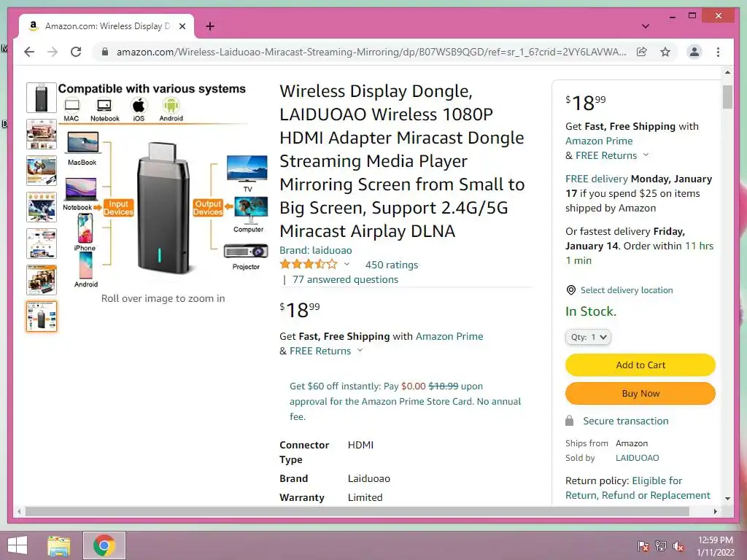Screen dimensions: 747x560
Task: Open Prime Store Card $60 off offer
Action: 405,401
